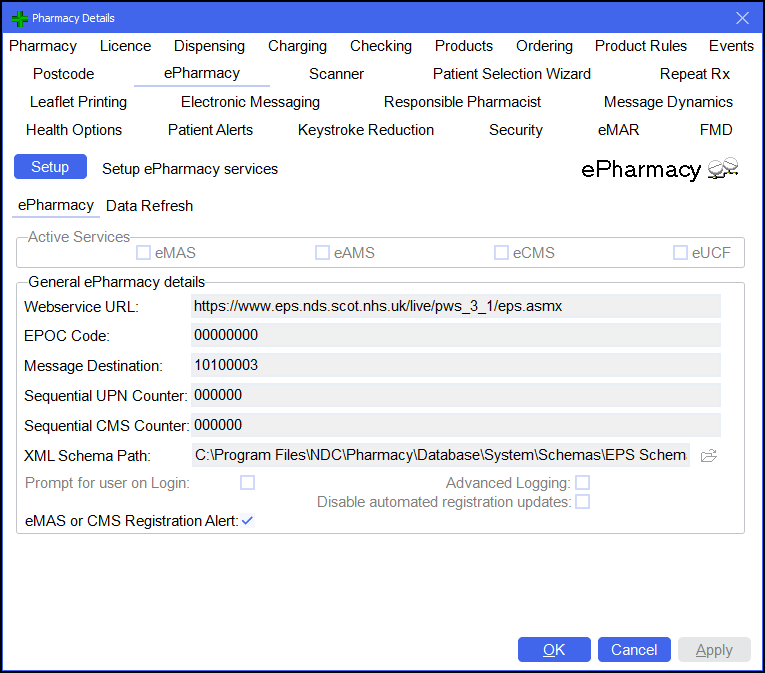Click the XML Schema Path browse folder icon
The height and width of the screenshot is (673, 765).
(709, 456)
